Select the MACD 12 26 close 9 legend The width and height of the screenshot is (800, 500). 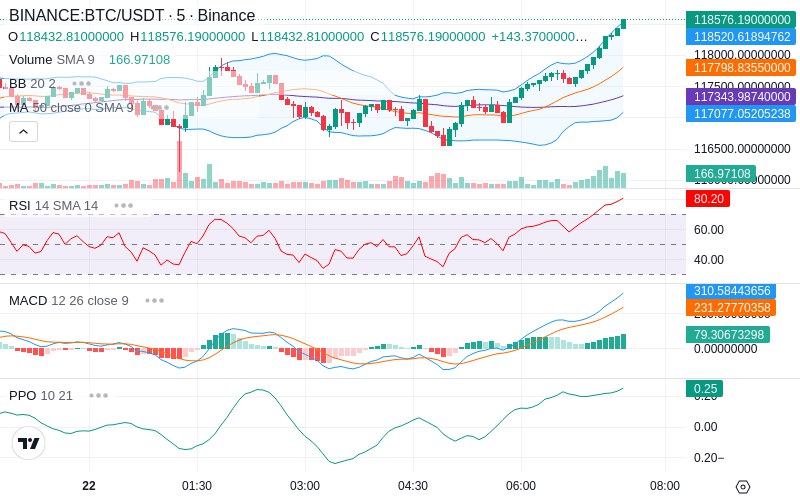pyautogui.click(x=68, y=301)
